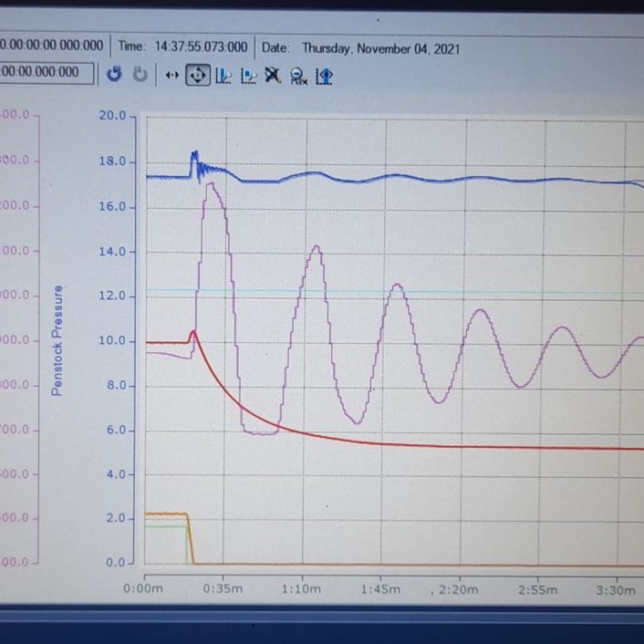Click the 1:10m marker on the time axis
The width and height of the screenshot is (644, 644).
[301, 589]
